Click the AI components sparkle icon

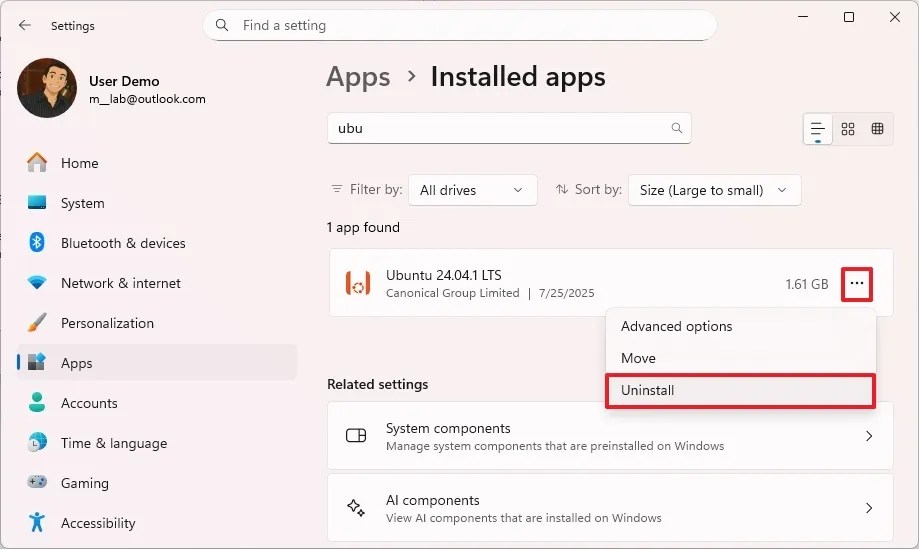pos(356,507)
